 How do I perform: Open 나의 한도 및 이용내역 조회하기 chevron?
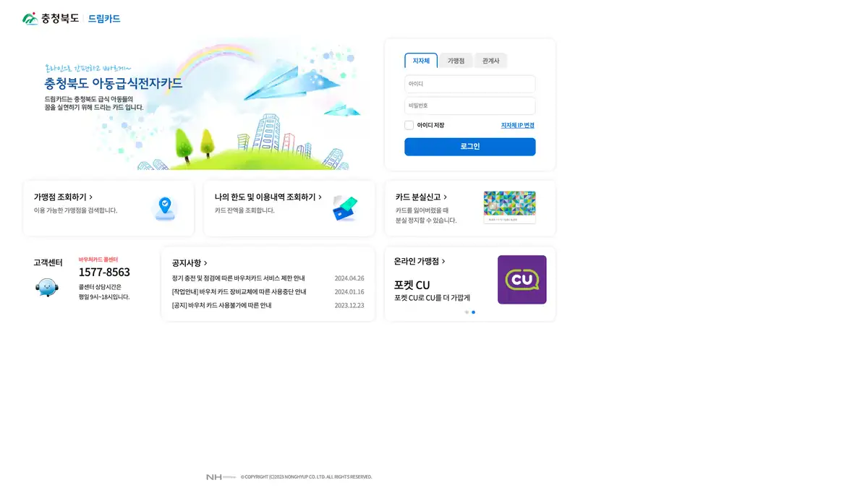(x=320, y=197)
